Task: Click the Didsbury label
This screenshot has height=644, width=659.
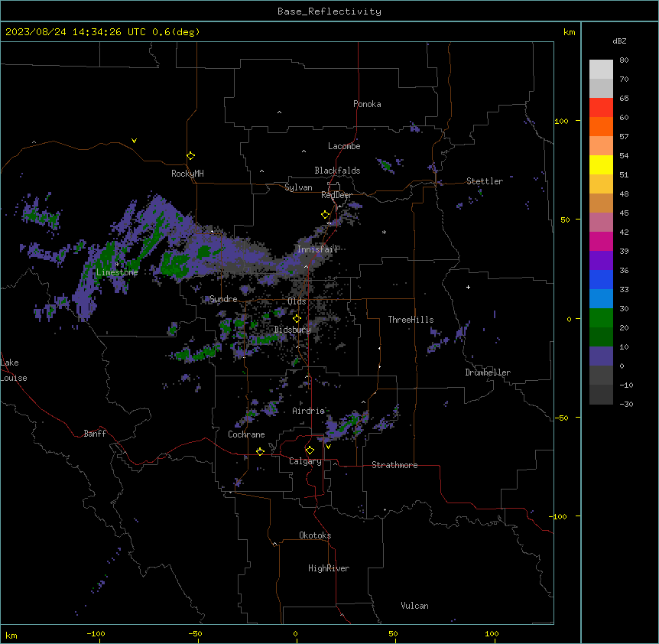Action: click(293, 330)
